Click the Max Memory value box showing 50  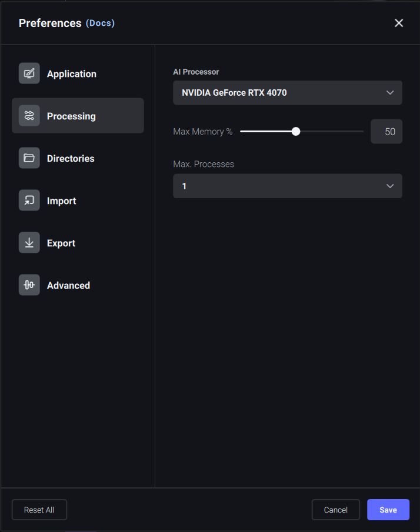click(x=386, y=131)
